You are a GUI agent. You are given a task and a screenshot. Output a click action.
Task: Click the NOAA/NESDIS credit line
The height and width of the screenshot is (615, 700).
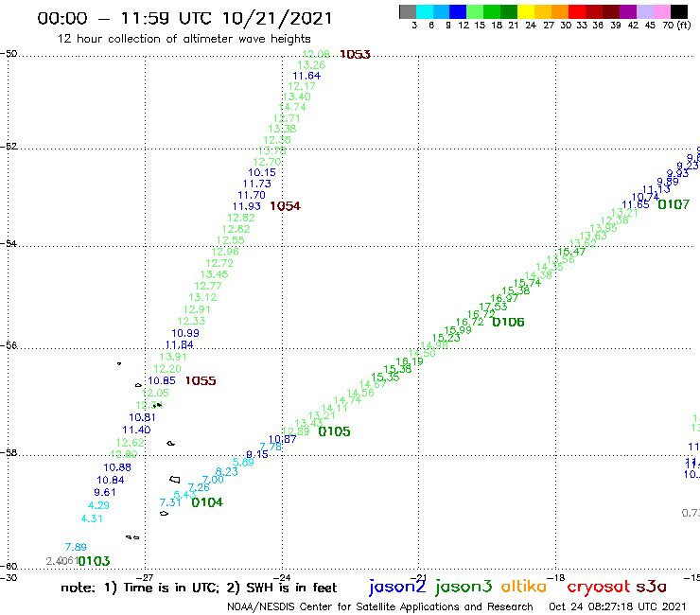(x=380, y=607)
